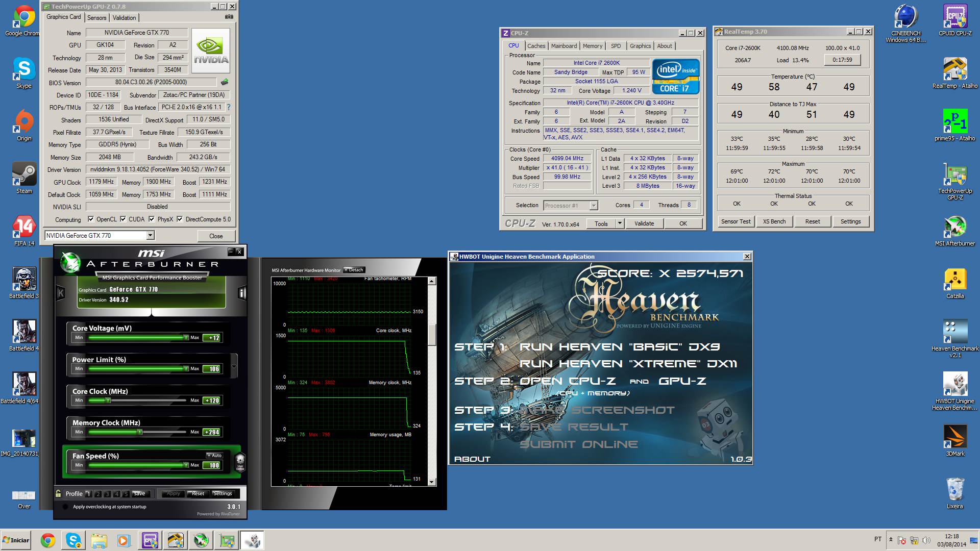Screen dimensions: 980x551
Task: Click the GPU-Z camera screenshot icon
Action: [x=229, y=17]
